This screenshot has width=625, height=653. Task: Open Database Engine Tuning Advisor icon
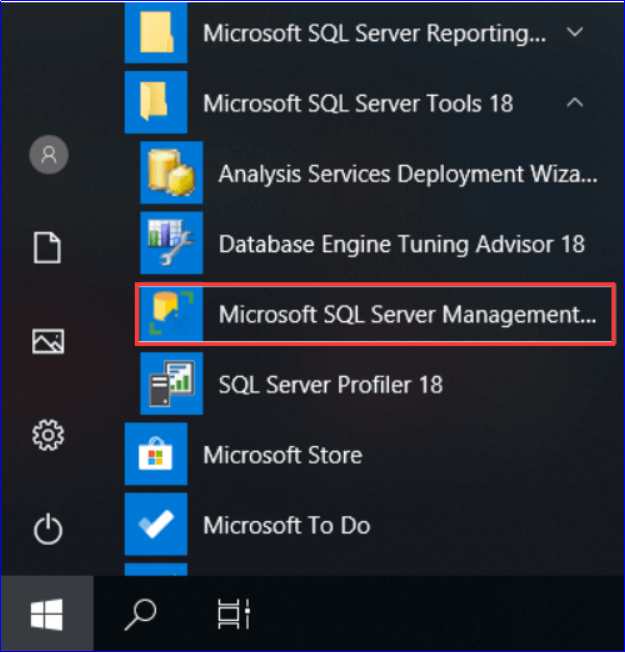coord(171,243)
